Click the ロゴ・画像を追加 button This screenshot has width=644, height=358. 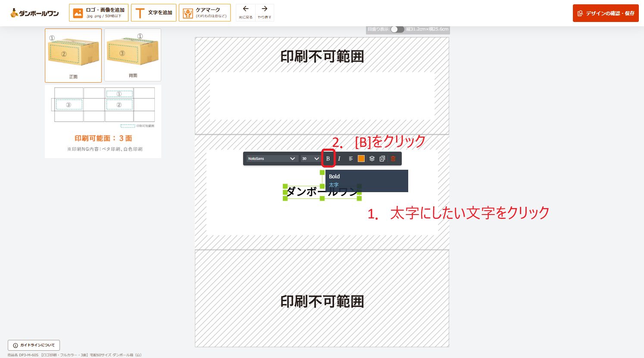[x=99, y=13]
